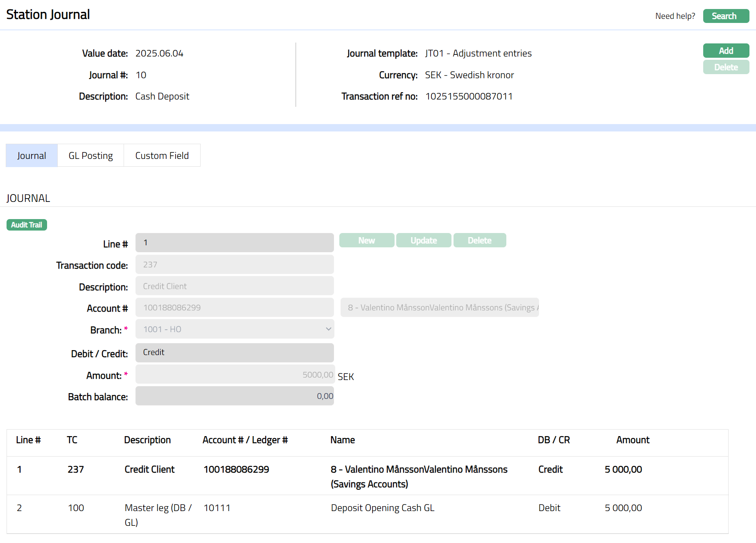Click the Batch balance field
The height and width of the screenshot is (543, 756).
(x=235, y=396)
